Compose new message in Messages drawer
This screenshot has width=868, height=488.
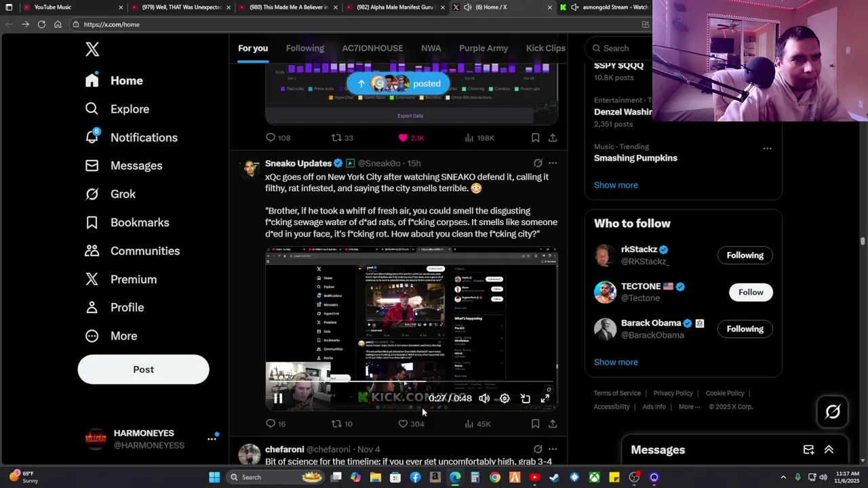[x=808, y=450]
